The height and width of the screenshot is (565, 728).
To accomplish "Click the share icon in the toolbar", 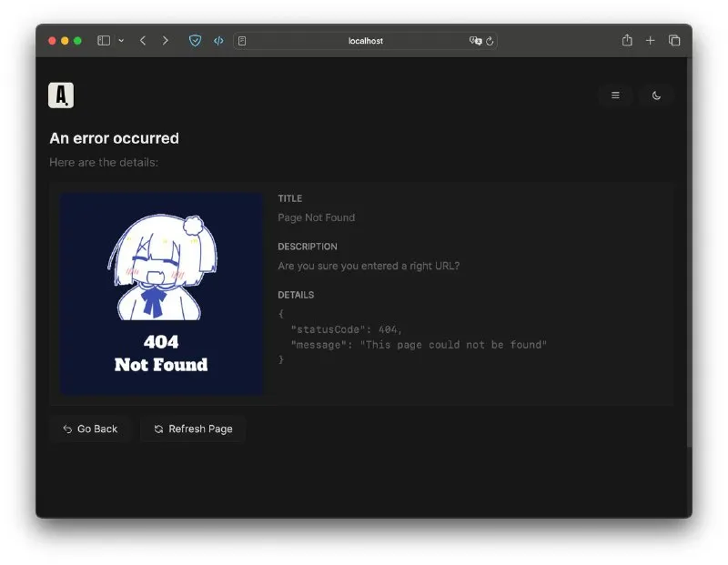I will pyautogui.click(x=626, y=40).
